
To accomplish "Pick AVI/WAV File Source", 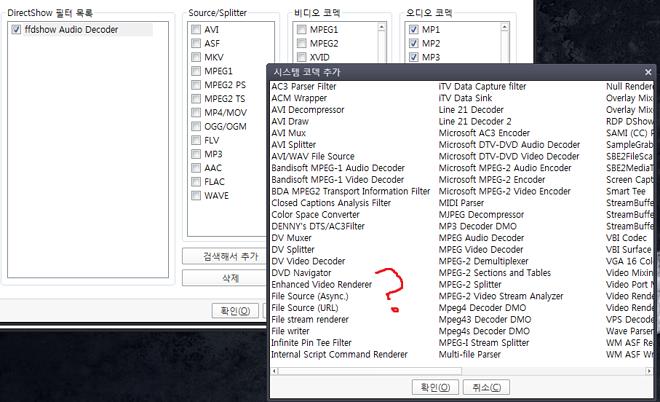I will [x=313, y=156].
